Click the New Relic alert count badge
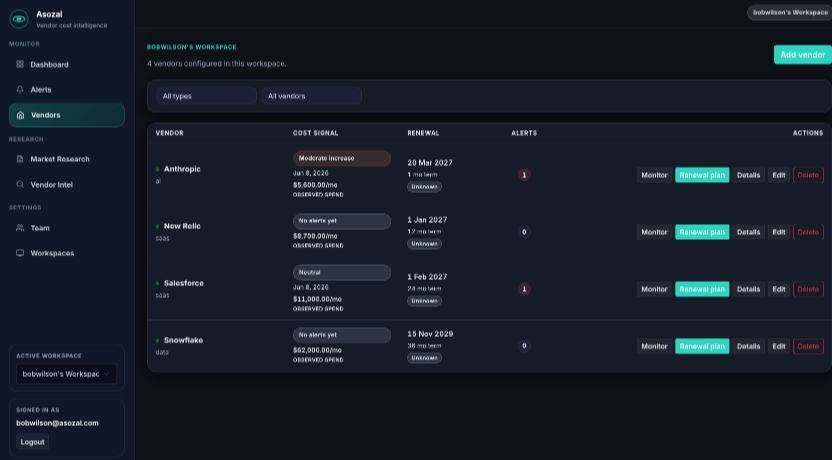 pos(524,232)
